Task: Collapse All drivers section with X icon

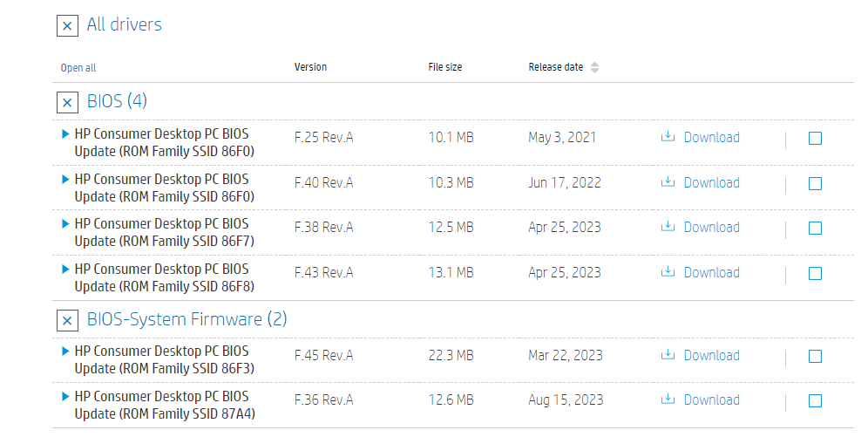Action: [67, 25]
